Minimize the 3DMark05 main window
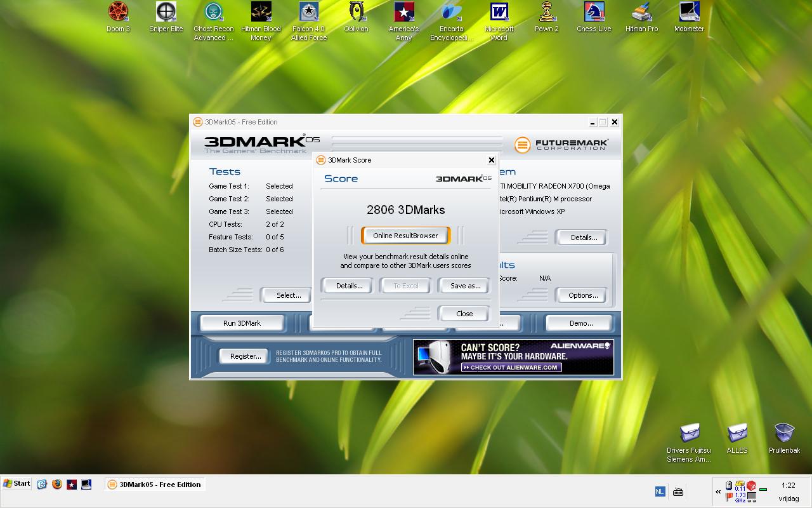Image resolution: width=812 pixels, height=508 pixels. (593, 122)
